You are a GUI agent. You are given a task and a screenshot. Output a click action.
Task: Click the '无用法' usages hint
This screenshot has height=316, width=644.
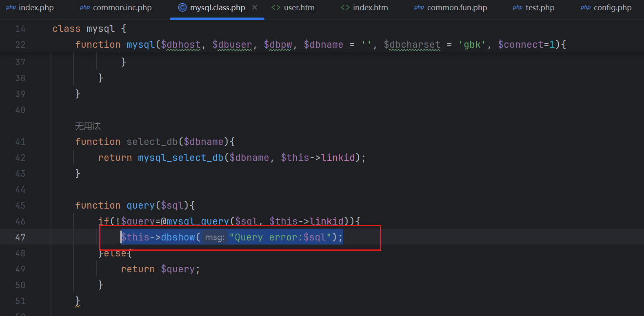(88, 126)
